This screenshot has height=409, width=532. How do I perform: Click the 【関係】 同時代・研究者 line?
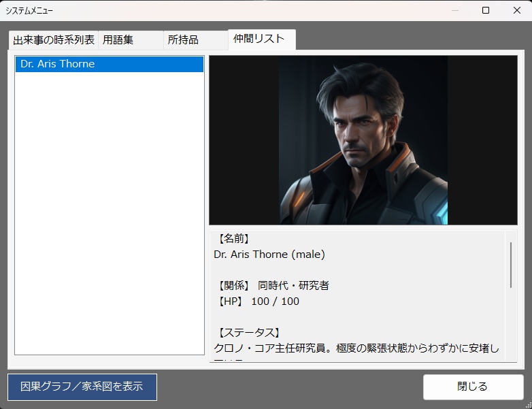272,285
